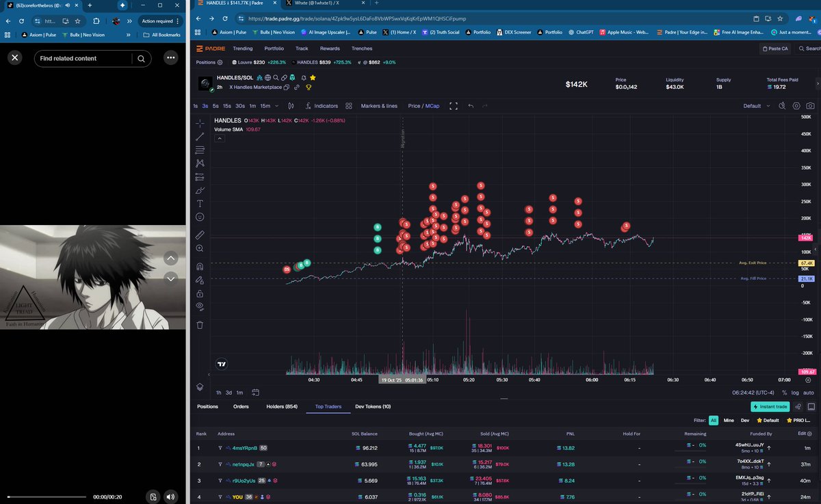Switch chart to fullscreen mode
821x504 pixels.
(x=454, y=106)
